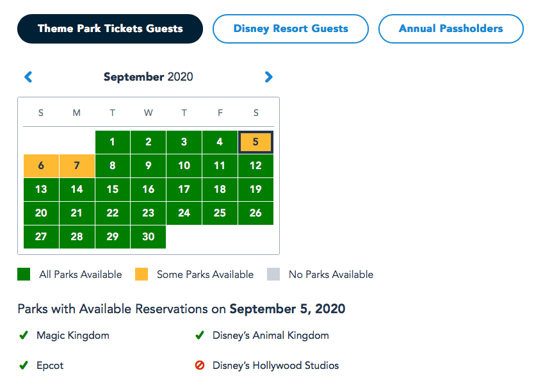Click the red unavailable icon beside Hollywood Studios
The height and width of the screenshot is (392, 543).
click(x=200, y=366)
